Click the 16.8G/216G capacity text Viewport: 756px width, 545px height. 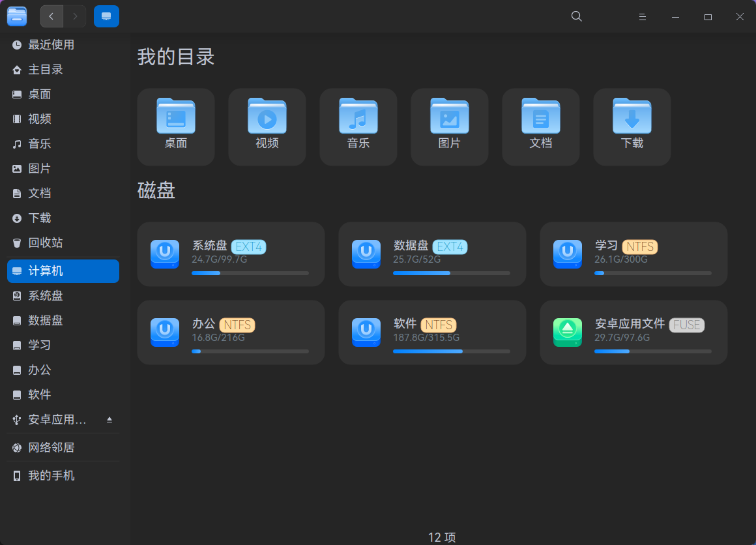(218, 338)
